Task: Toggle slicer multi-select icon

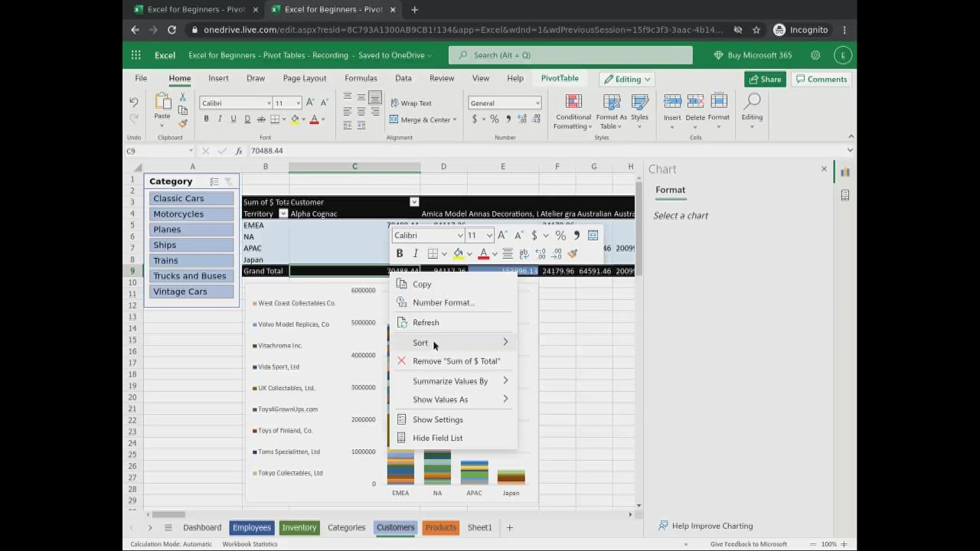Action: (214, 181)
